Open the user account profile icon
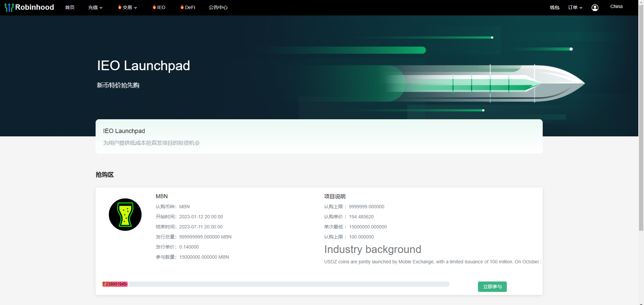 point(595,8)
